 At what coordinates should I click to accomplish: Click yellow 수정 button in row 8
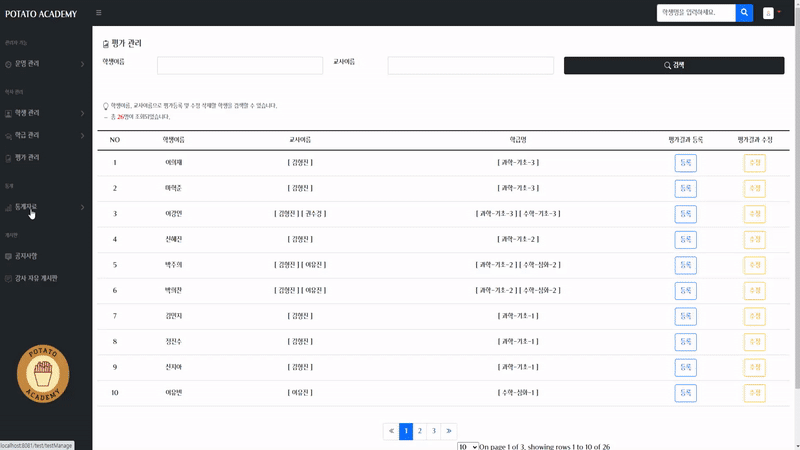(x=755, y=342)
